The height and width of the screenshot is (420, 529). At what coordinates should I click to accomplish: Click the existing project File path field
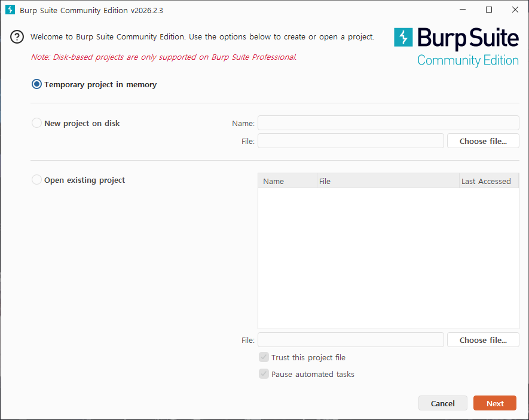[350, 340]
